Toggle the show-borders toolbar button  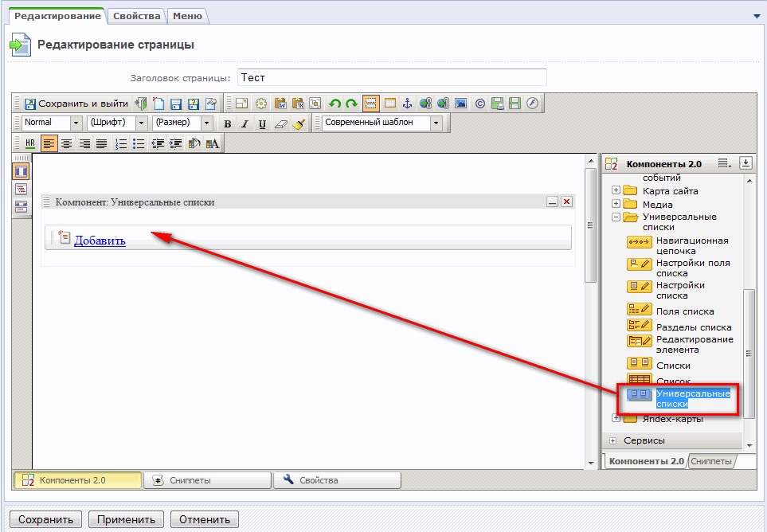point(371,104)
